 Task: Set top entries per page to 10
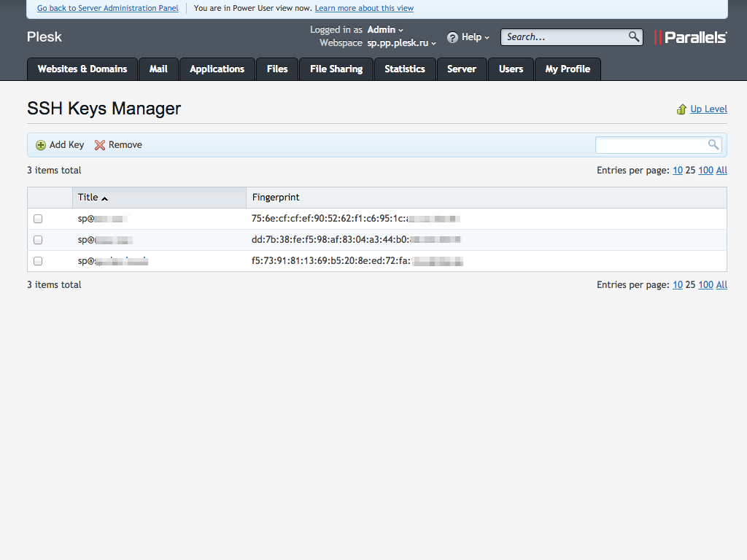678,171
